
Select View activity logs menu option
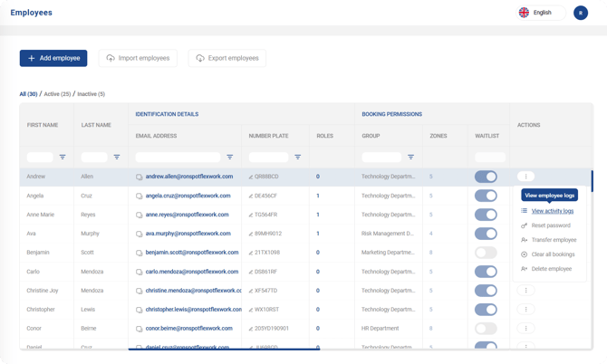[547, 211]
